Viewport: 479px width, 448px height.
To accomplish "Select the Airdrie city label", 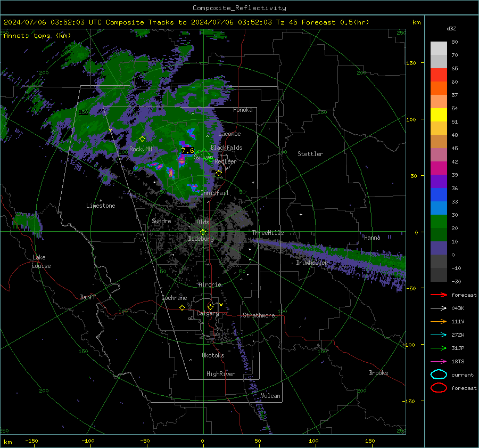I will click(x=210, y=284).
